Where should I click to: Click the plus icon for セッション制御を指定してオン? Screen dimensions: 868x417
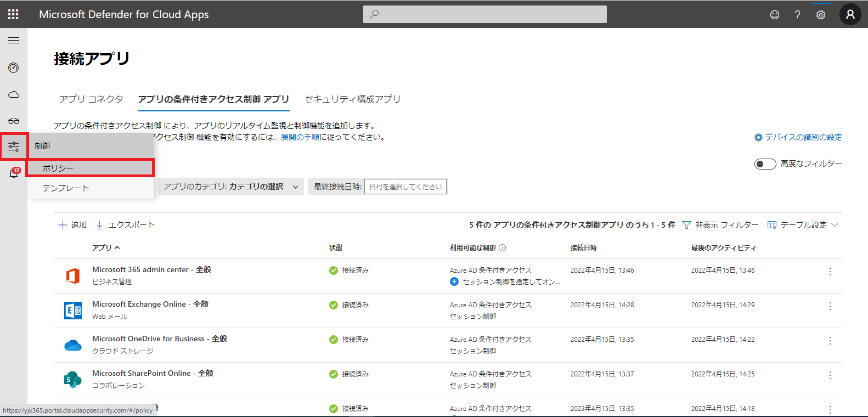click(x=454, y=281)
